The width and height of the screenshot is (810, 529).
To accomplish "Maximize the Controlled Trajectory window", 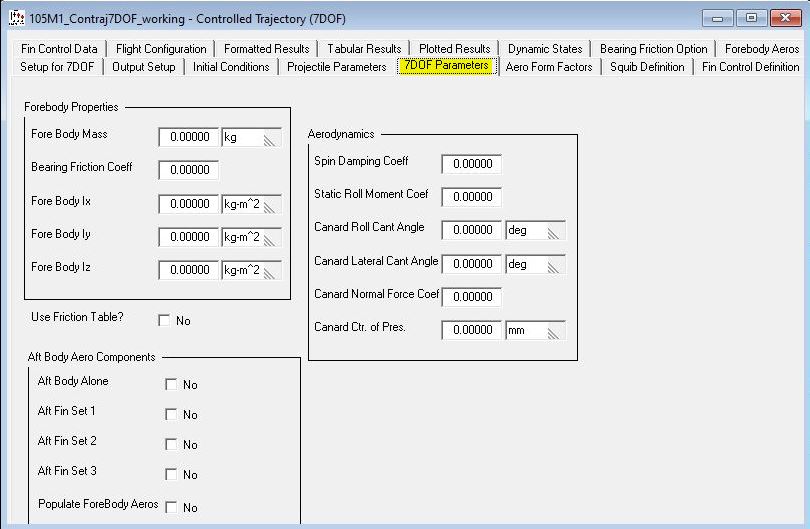I will pyautogui.click(x=752, y=18).
